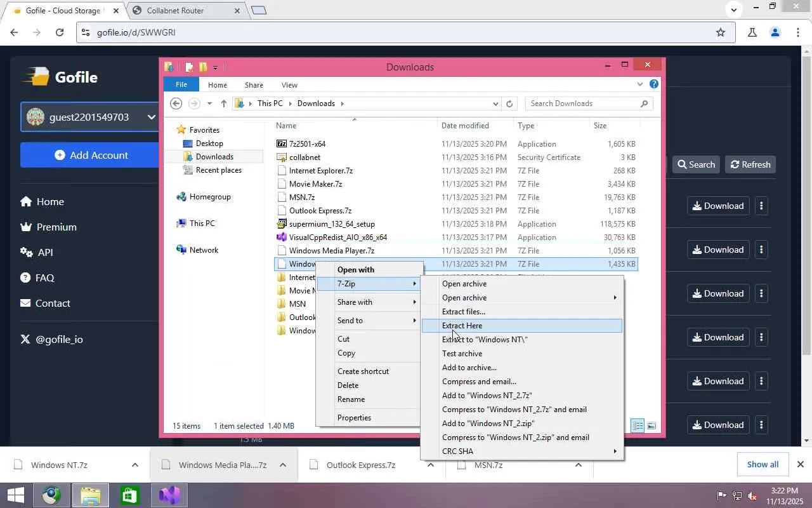Open options chevron for MSN.7z download
The width and height of the screenshot is (812, 508).
click(579, 465)
